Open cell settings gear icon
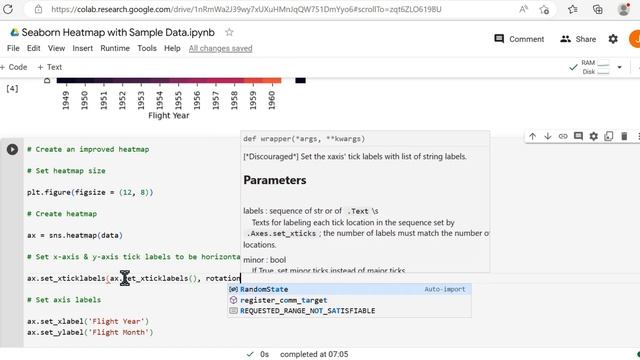 click(x=593, y=136)
